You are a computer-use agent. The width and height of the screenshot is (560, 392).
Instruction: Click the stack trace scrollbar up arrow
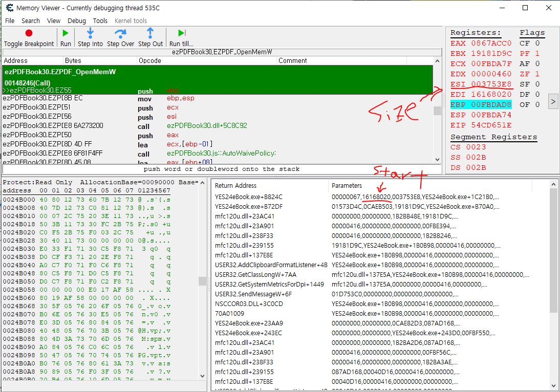point(553,185)
